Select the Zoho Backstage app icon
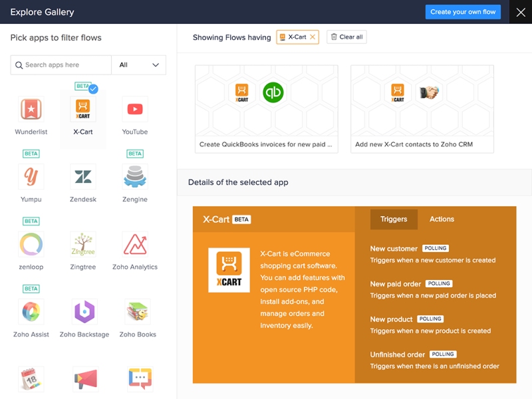This screenshot has height=399, width=532. [x=84, y=311]
